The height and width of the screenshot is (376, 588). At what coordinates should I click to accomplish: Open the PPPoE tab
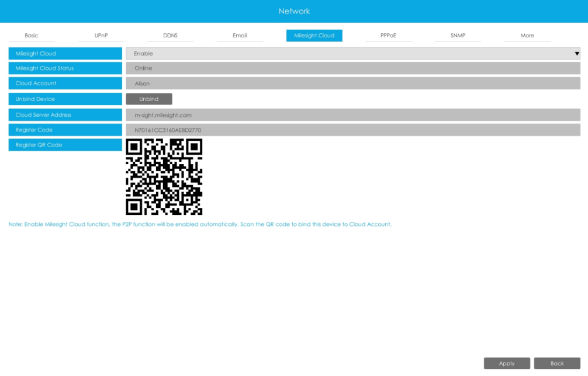pyautogui.click(x=388, y=36)
